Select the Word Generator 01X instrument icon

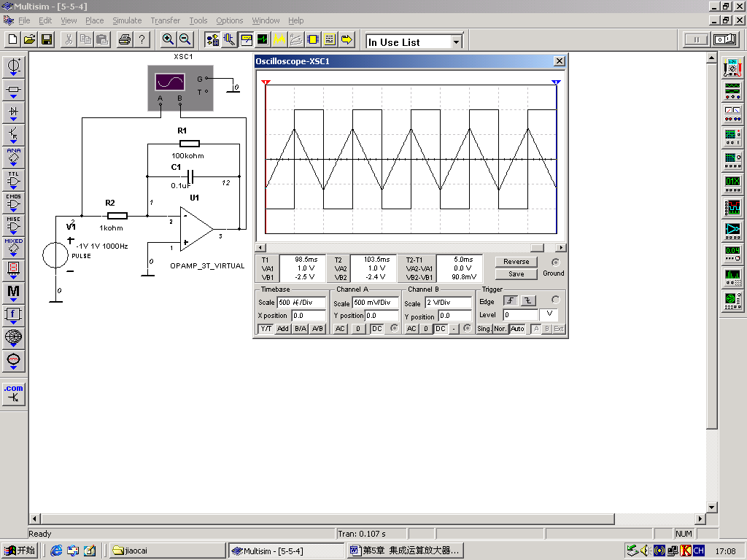[x=732, y=184]
